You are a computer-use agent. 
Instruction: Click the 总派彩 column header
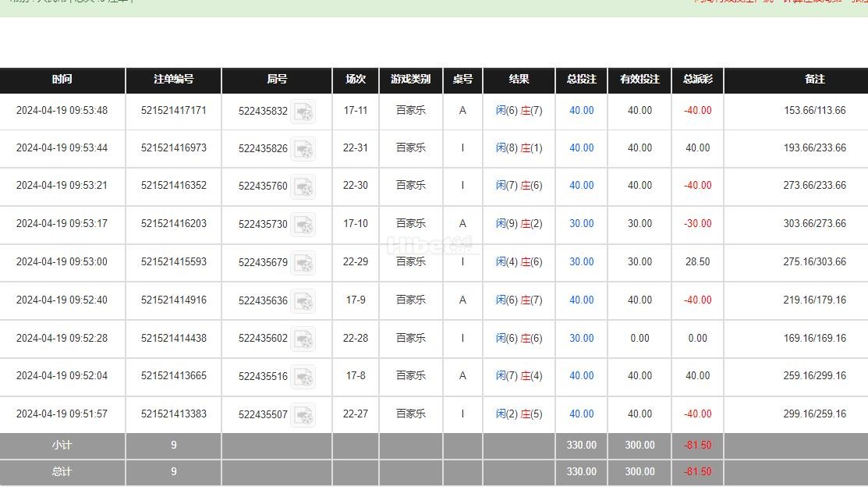click(x=697, y=80)
